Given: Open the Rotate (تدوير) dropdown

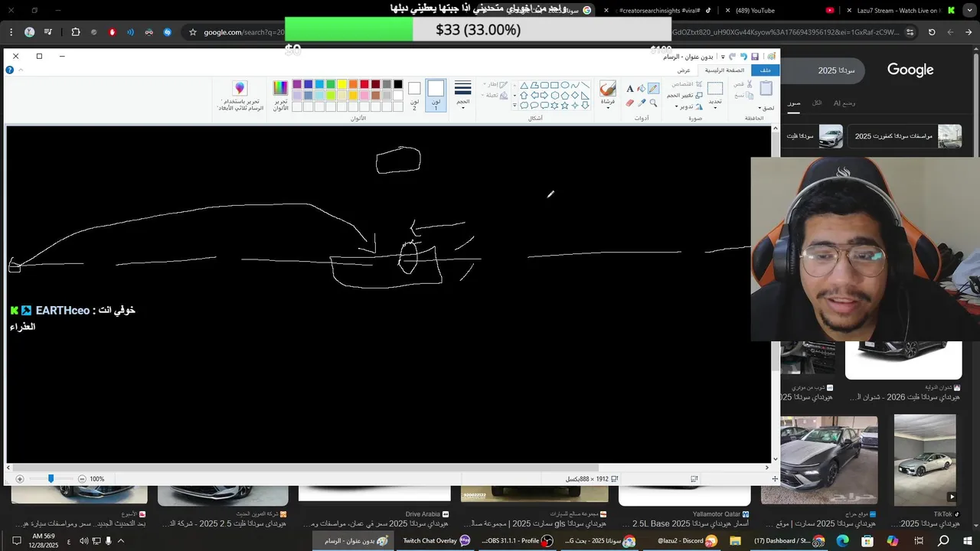Looking at the screenshot, I should (x=689, y=106).
